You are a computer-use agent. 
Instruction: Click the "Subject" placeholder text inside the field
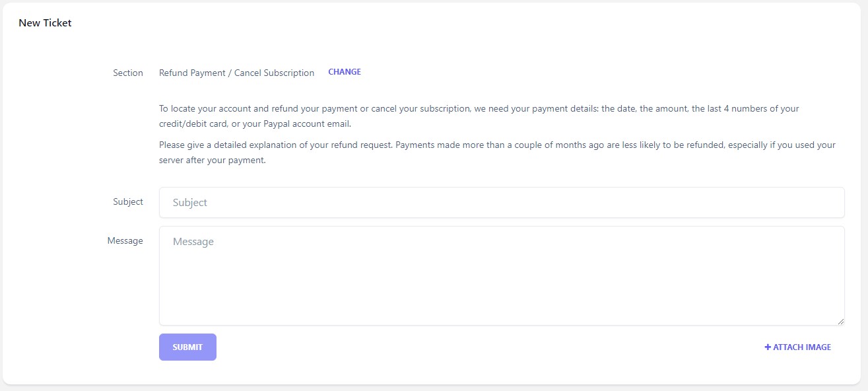190,203
